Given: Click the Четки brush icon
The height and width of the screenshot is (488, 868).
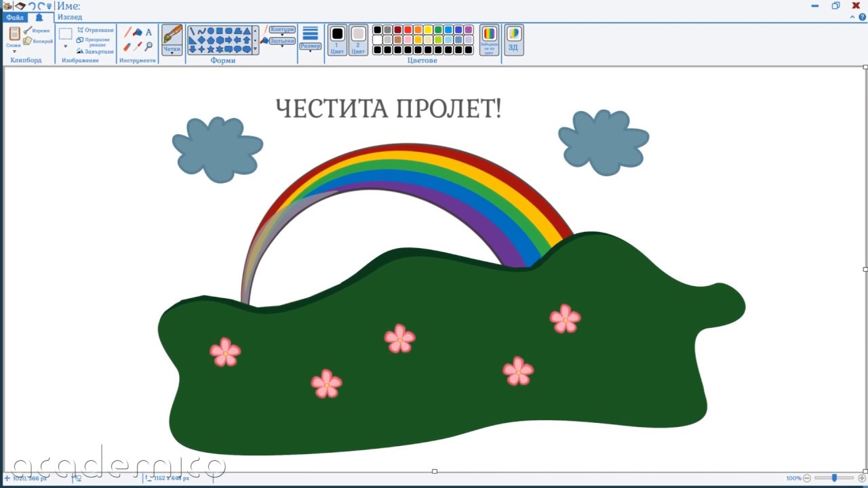Looking at the screenshot, I should tap(172, 34).
